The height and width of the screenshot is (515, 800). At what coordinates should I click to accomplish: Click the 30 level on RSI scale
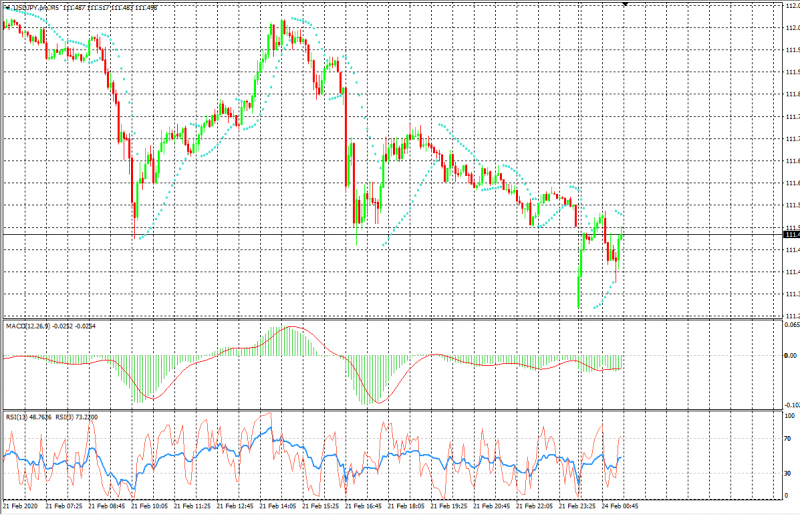click(x=789, y=473)
